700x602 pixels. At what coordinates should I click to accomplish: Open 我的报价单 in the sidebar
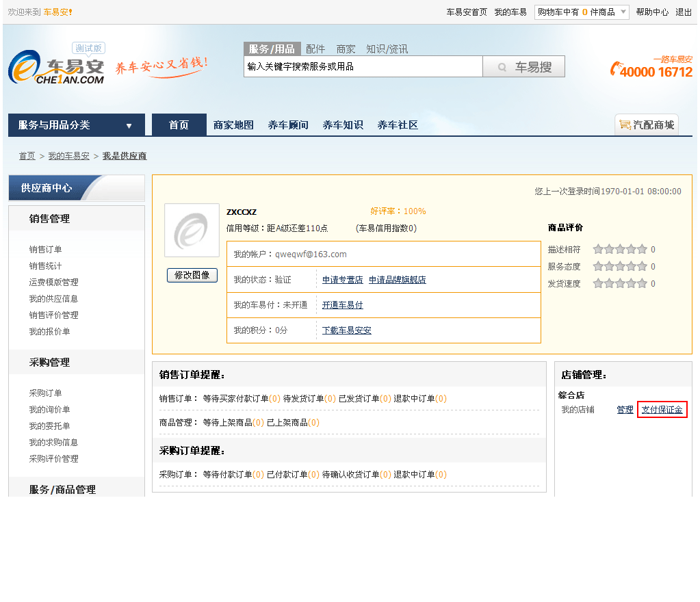[49, 332]
